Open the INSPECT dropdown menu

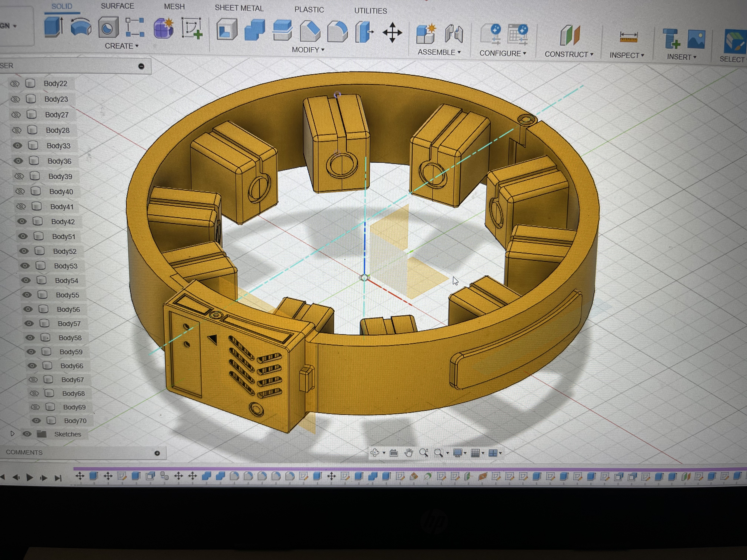click(x=626, y=55)
